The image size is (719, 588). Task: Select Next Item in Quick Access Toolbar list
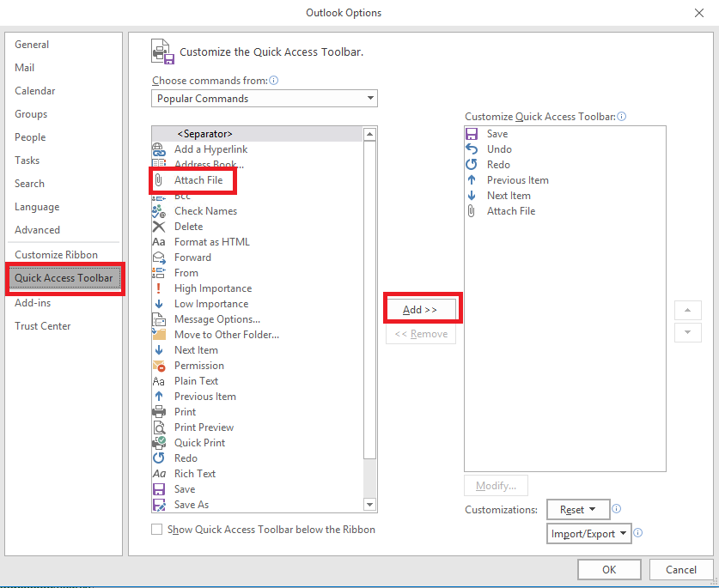509,196
